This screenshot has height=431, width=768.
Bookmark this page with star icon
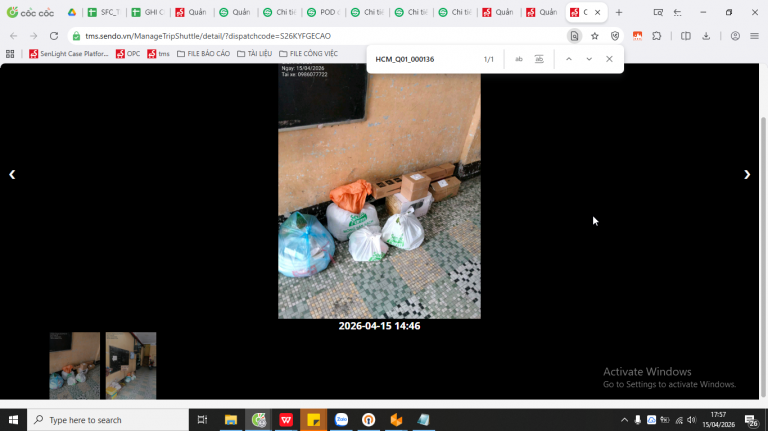(595, 36)
